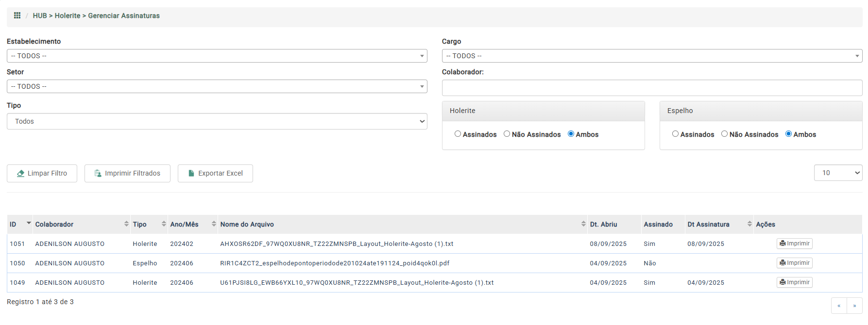Viewport: 868px width, 325px height.
Task: Go to next page with » button
Action: point(854,306)
